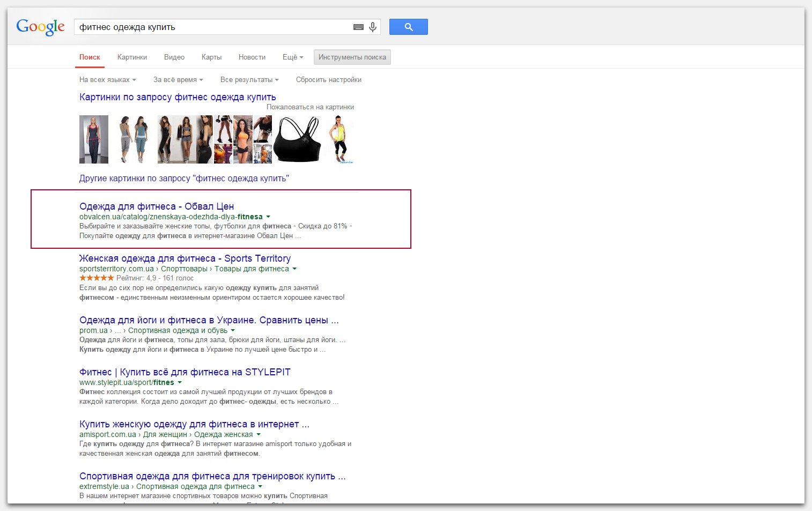This screenshot has height=511, width=812.
Task: Click the Рейтинг: 4,9 - 161 голос text
Action: point(155,278)
